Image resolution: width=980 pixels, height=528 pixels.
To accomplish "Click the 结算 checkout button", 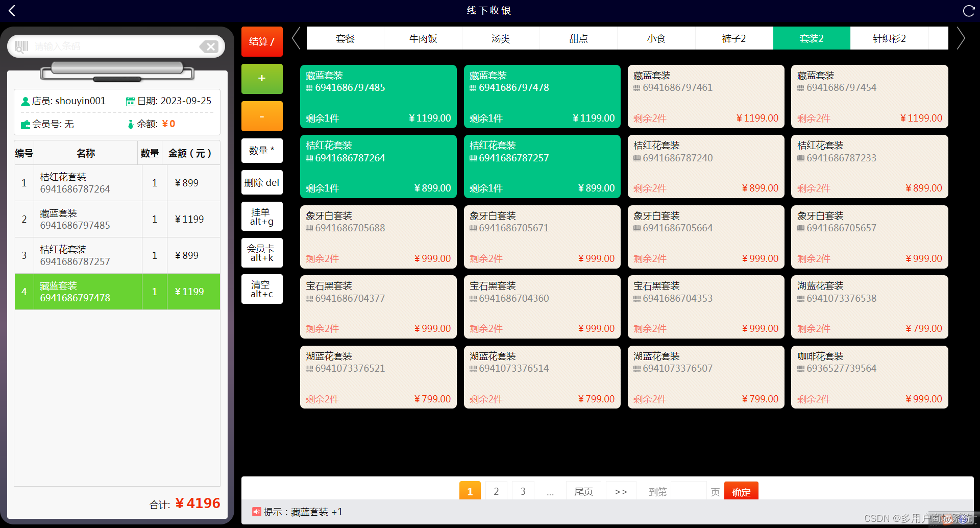I will coord(262,41).
